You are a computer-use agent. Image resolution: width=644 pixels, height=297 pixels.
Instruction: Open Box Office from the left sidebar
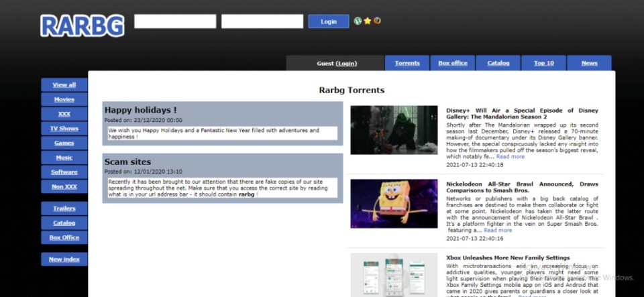click(64, 237)
